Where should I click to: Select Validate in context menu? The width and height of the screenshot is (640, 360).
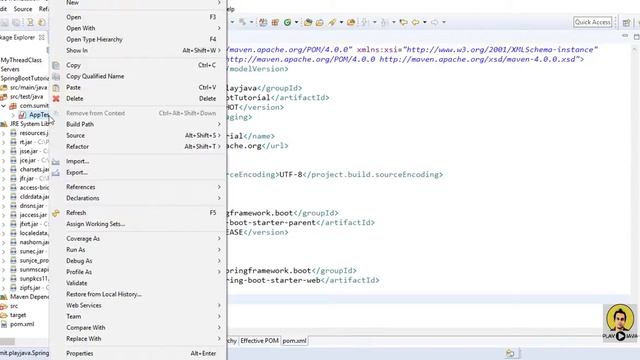tap(138, 283)
